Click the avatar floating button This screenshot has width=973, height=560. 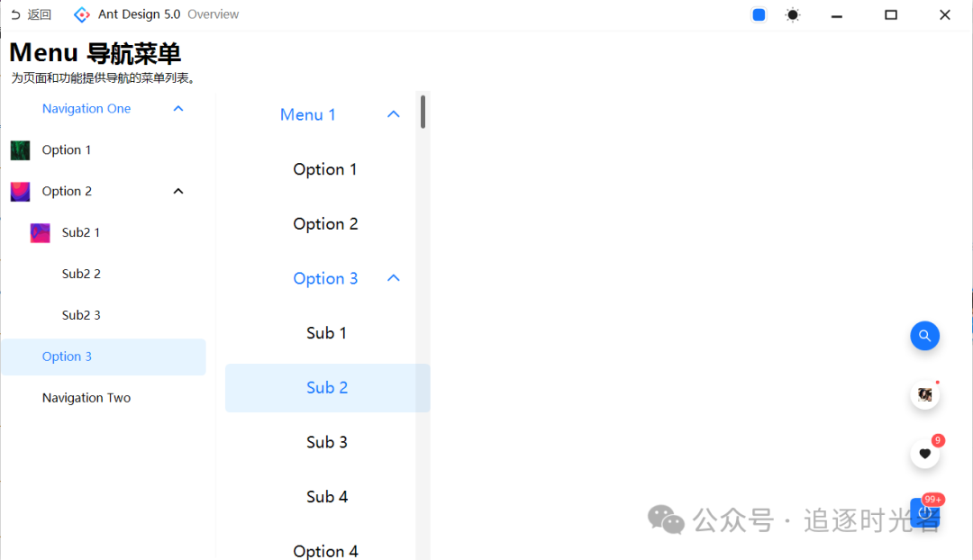pos(924,394)
